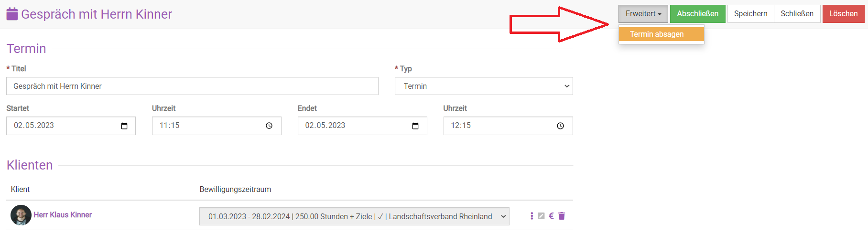Toggle the Erweitert dropdown button
Viewport: 868px width, 234px height.
[643, 14]
